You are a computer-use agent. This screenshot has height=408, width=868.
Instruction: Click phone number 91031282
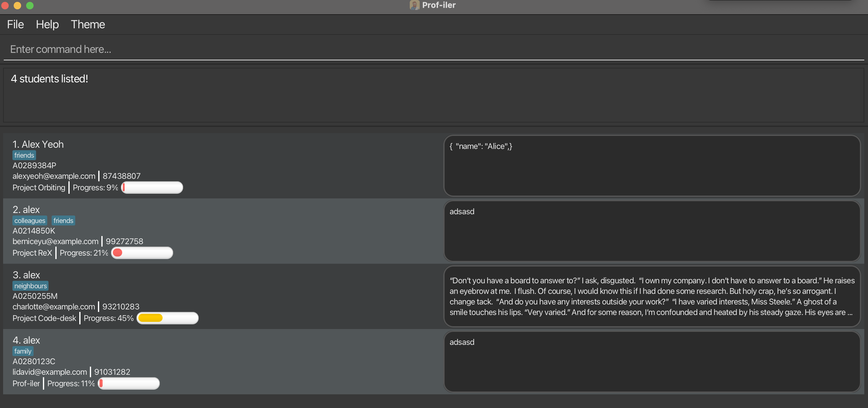pos(112,372)
